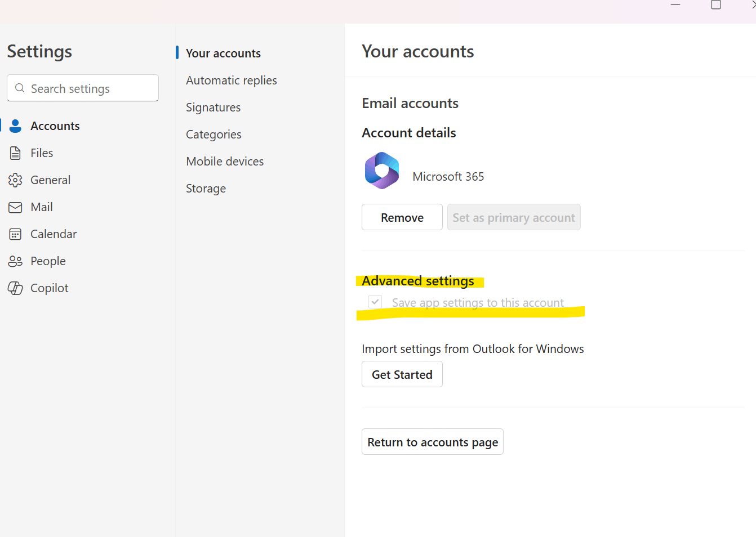
Task: Open the Copilot settings icon
Action: coord(15,288)
